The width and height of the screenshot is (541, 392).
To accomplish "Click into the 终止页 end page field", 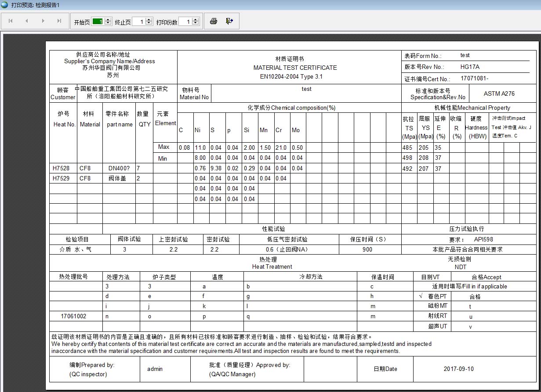I will (138, 22).
